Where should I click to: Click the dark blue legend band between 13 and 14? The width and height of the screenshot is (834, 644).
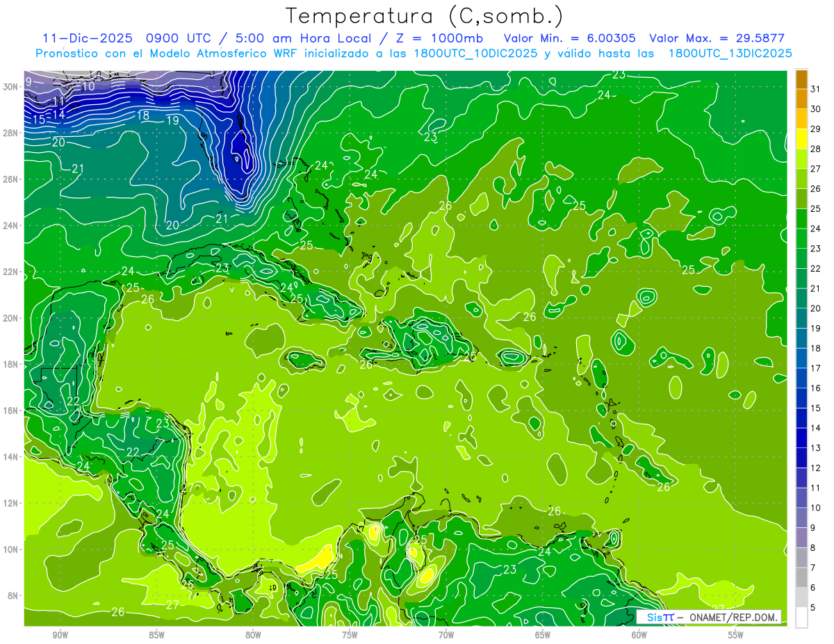pos(801,438)
